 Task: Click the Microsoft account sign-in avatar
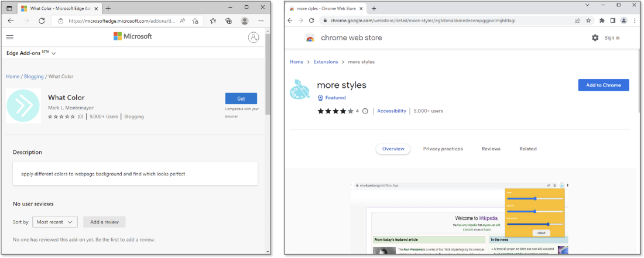pos(253,37)
